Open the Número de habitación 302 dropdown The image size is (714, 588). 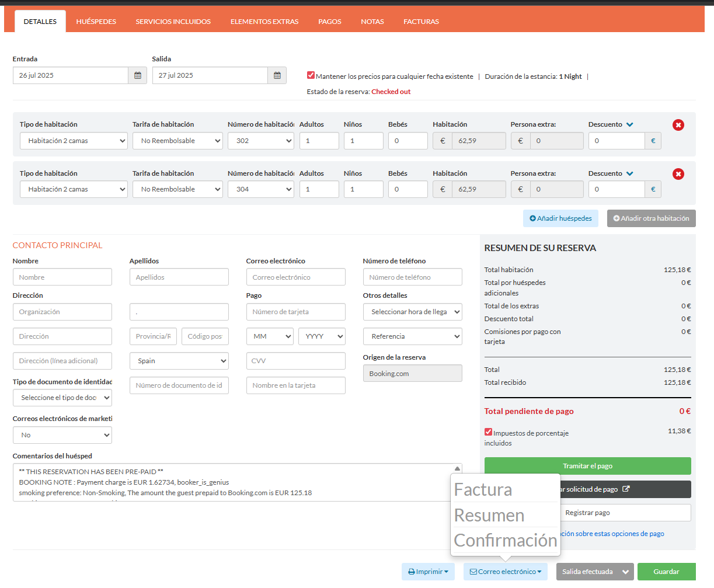pos(261,141)
